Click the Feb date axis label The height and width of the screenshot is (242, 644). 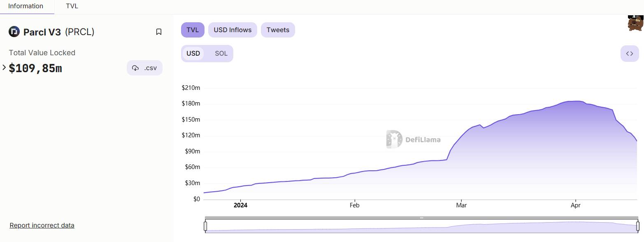pos(354,205)
